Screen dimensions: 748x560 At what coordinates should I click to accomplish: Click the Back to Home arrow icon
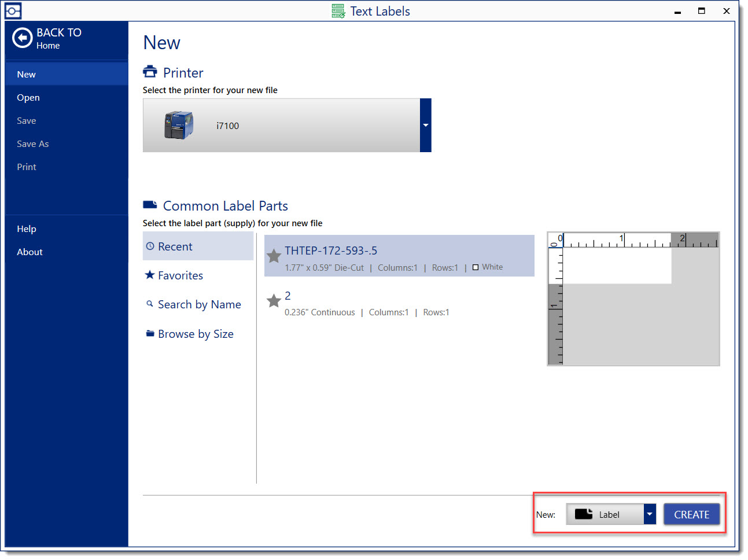pyautogui.click(x=23, y=38)
